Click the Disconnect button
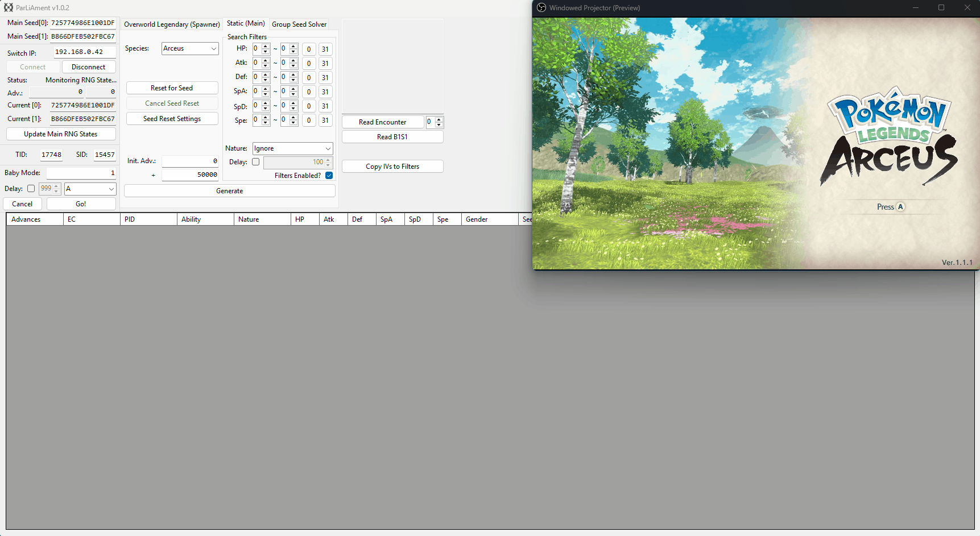The height and width of the screenshot is (536, 980). coord(88,67)
